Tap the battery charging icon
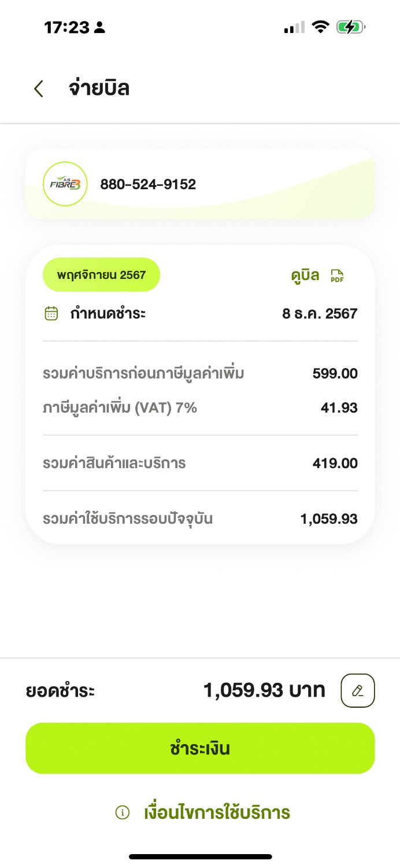Viewport: 400px width, 868px height. pyautogui.click(x=351, y=27)
